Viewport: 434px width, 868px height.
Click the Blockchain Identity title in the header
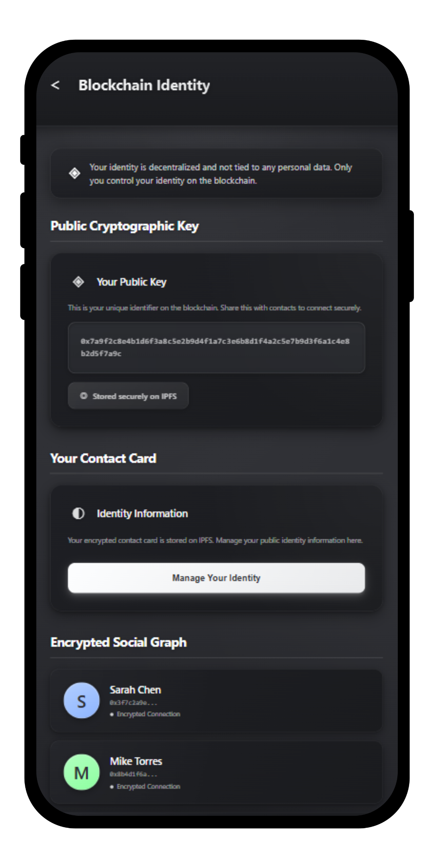pos(144,85)
